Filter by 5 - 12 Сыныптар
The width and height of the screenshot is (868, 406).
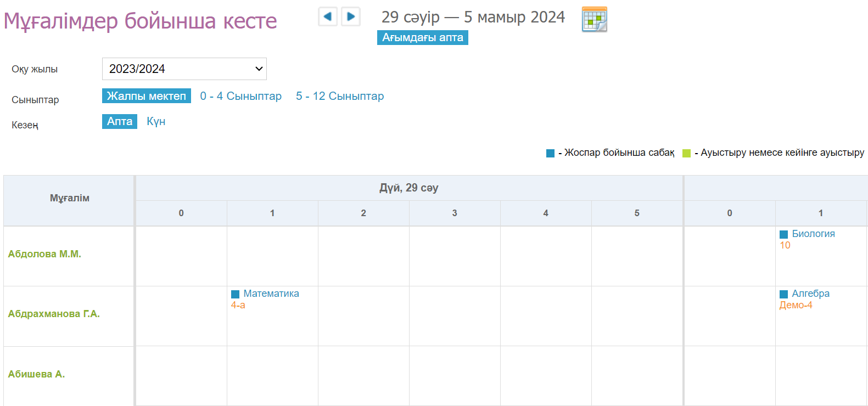[339, 96]
